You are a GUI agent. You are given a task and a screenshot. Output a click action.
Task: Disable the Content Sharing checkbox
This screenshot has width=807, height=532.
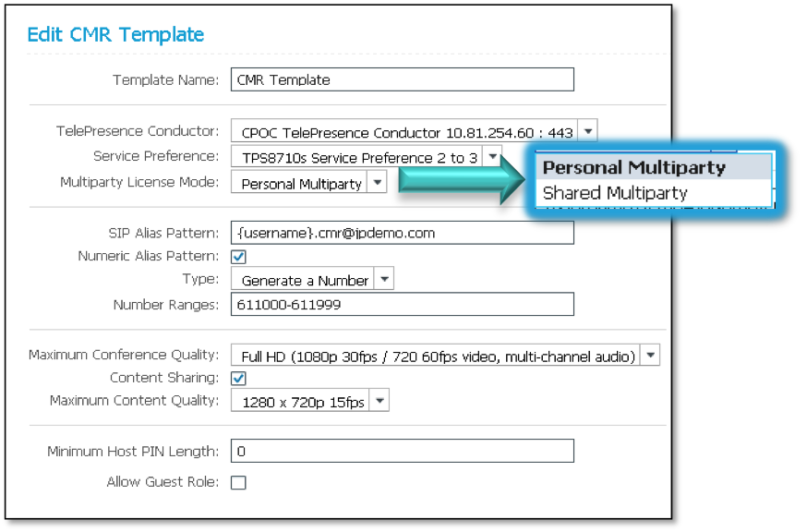pos(238,379)
